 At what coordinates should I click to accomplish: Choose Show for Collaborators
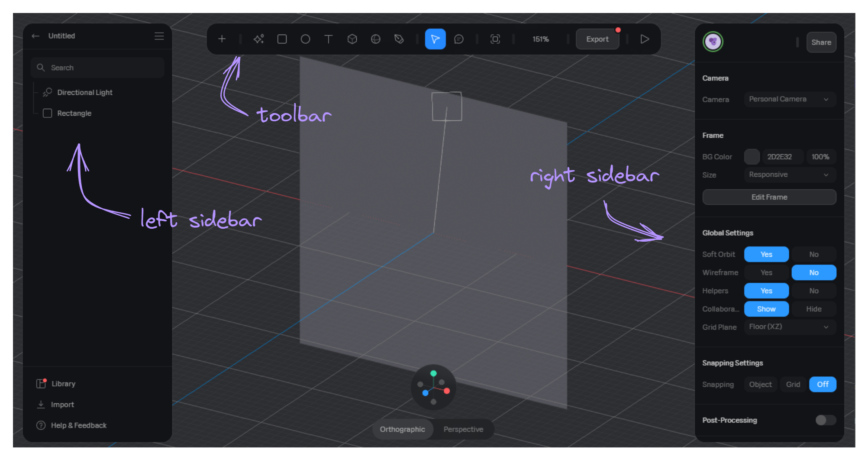point(766,309)
